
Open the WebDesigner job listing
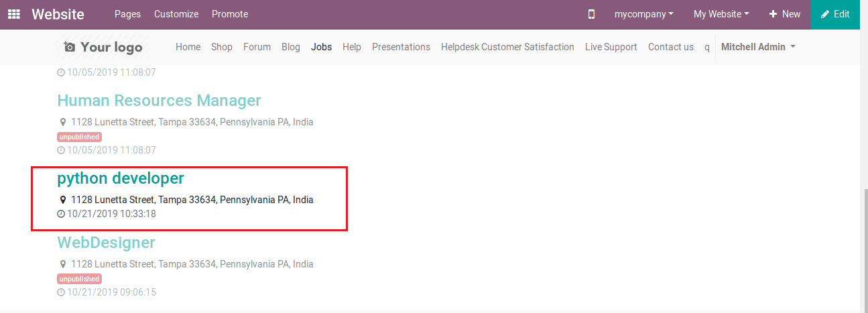pyautogui.click(x=106, y=243)
